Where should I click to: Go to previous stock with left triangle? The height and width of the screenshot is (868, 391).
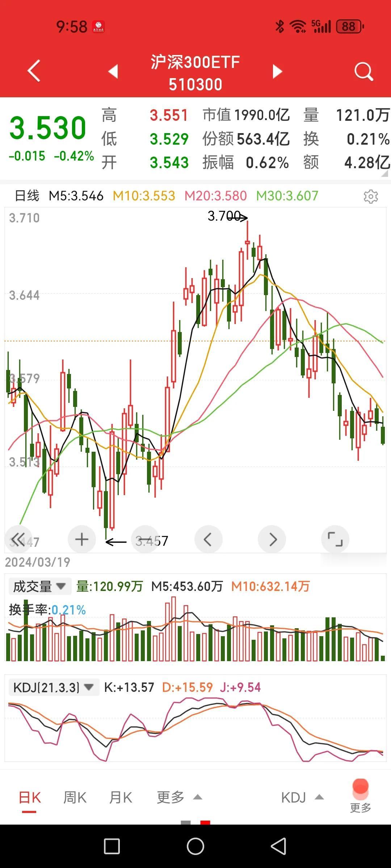113,71
